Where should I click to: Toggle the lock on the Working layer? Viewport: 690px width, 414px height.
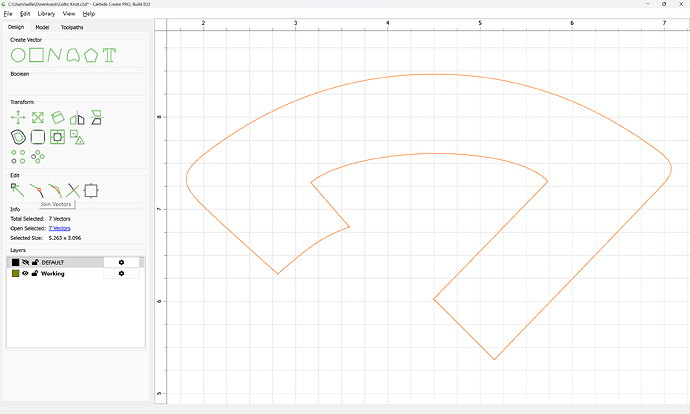point(35,273)
